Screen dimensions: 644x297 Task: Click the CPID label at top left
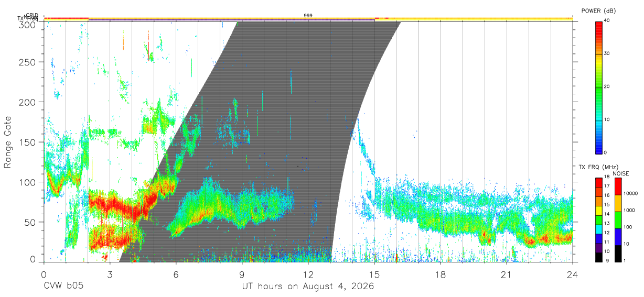click(x=32, y=15)
